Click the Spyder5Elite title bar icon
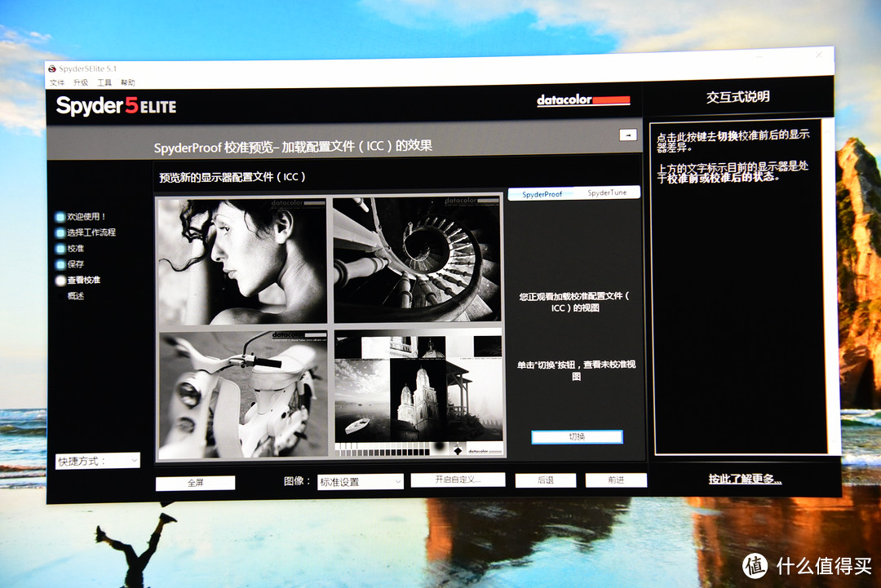 [x=52, y=69]
